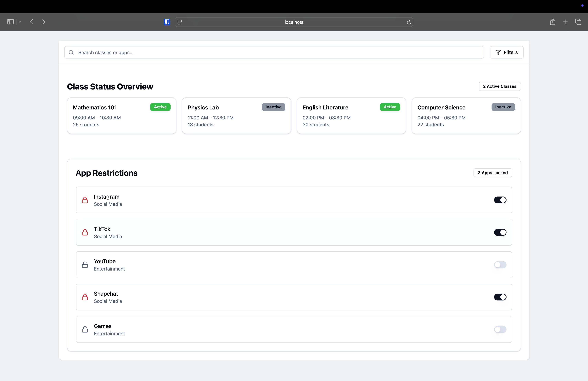Open the Computer Science class card
Viewport: 588px width, 381px height.
[x=466, y=116]
